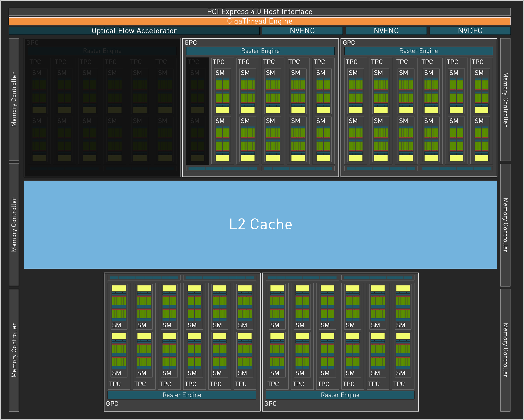The width and height of the screenshot is (524, 420).
Task: Click the bottom-right Memory Controller bar
Action: coord(505,350)
